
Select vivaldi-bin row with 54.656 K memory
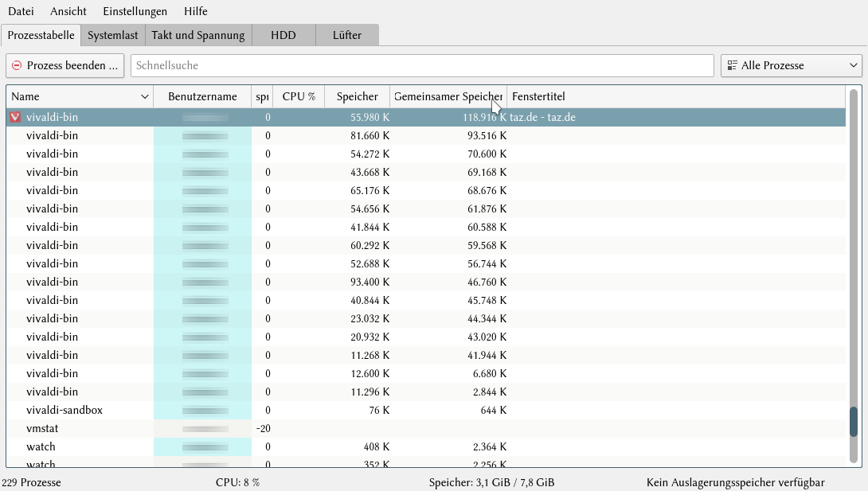point(426,208)
